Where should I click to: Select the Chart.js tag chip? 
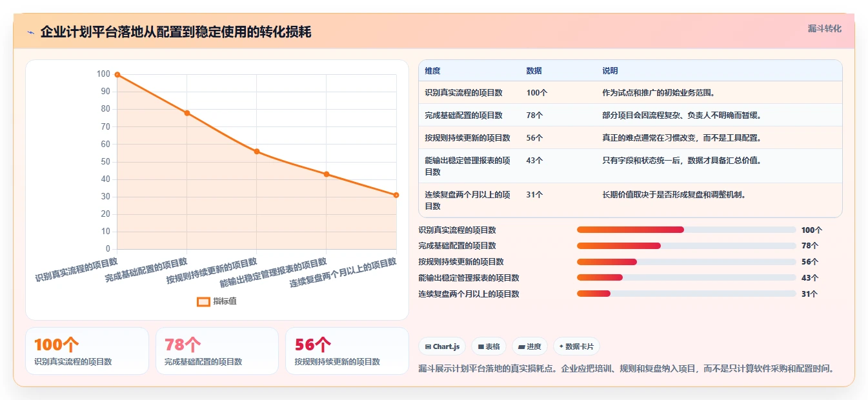pos(442,346)
